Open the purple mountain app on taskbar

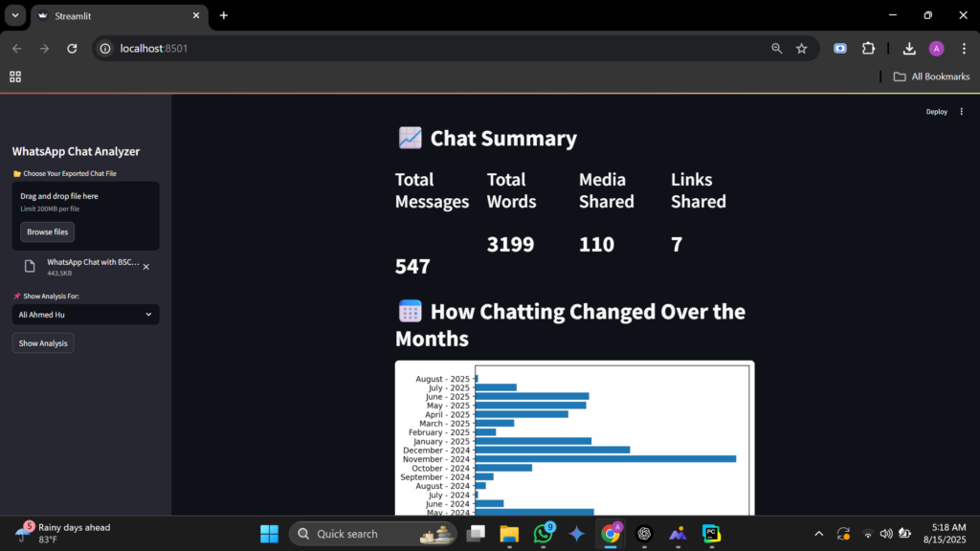(679, 534)
